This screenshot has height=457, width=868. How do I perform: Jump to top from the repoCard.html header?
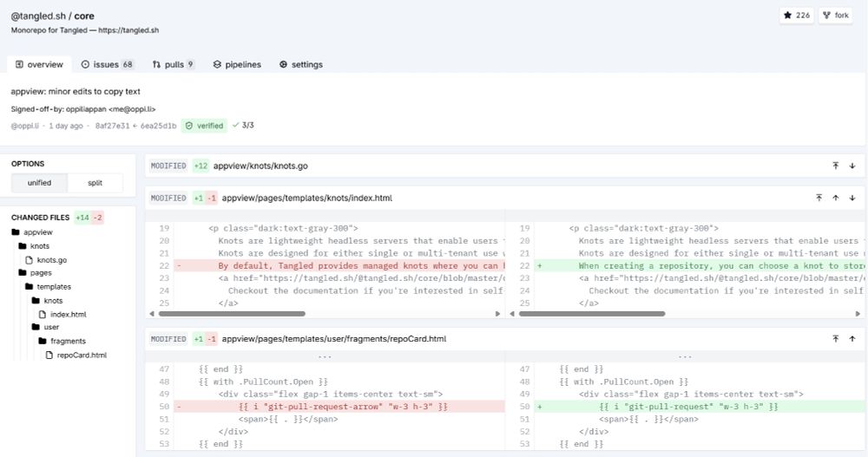[836, 338]
